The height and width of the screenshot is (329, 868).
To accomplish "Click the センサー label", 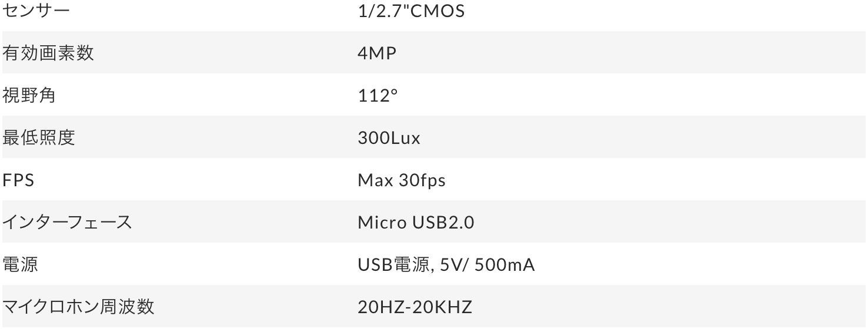I will pos(38,11).
